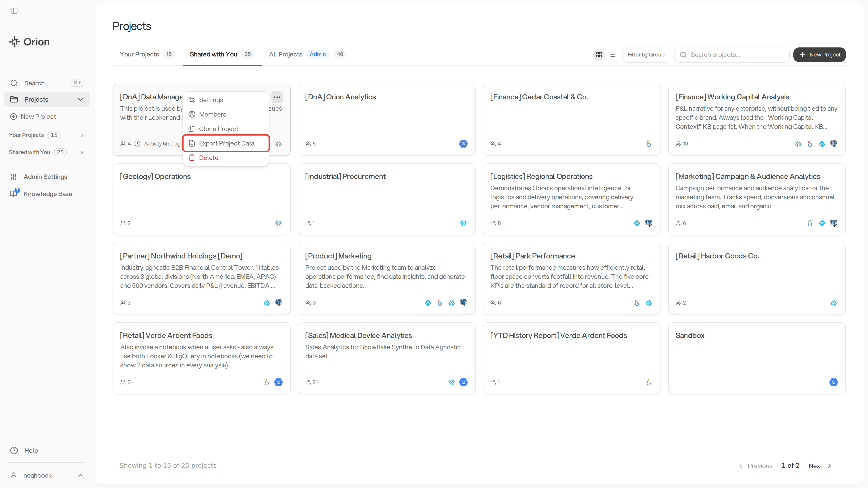Select Clone Project in the context menu
Screen dimensions: 868x488
point(226,129)
